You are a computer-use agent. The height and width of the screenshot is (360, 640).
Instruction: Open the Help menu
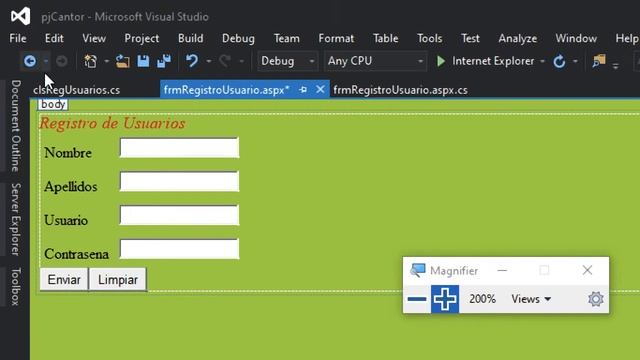click(x=627, y=38)
